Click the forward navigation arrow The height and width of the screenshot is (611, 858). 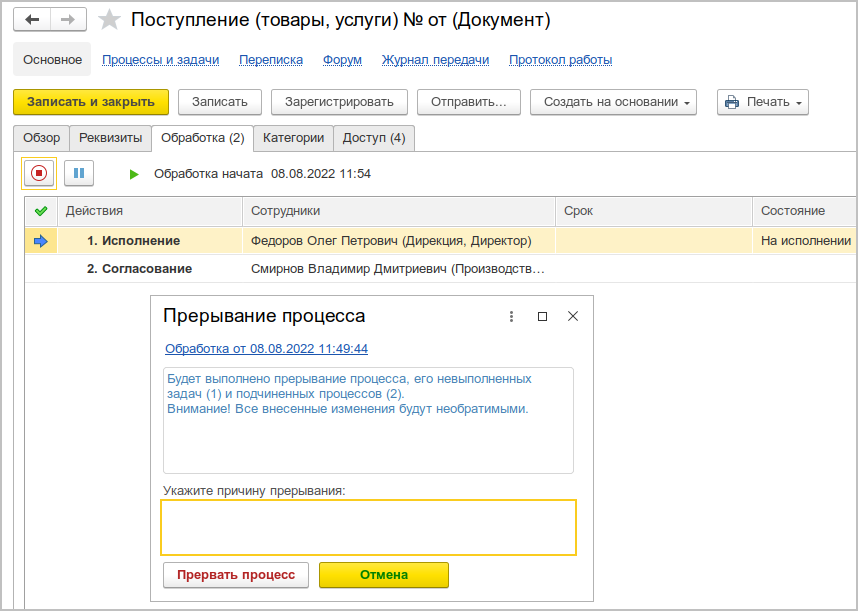67,20
